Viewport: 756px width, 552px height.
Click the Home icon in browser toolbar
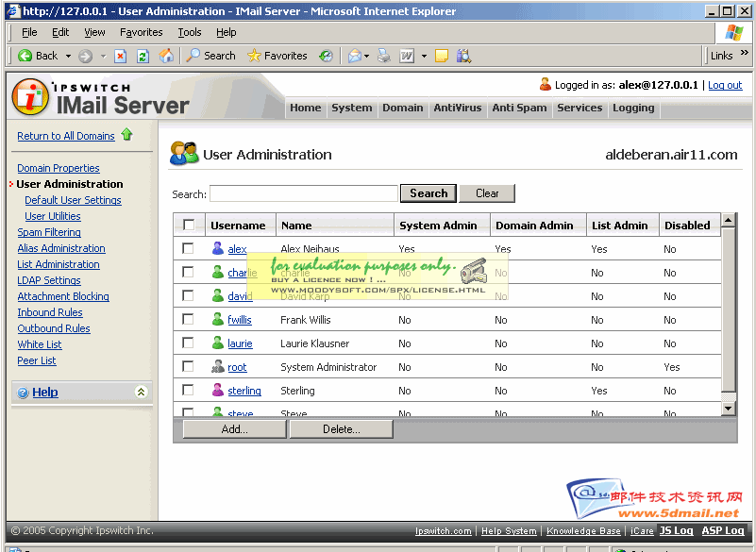click(x=166, y=56)
